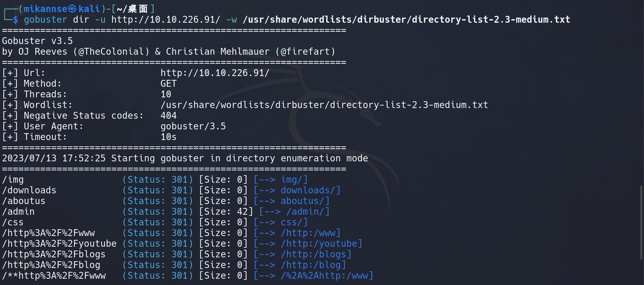Click the /css path in scan results

pos(13,222)
